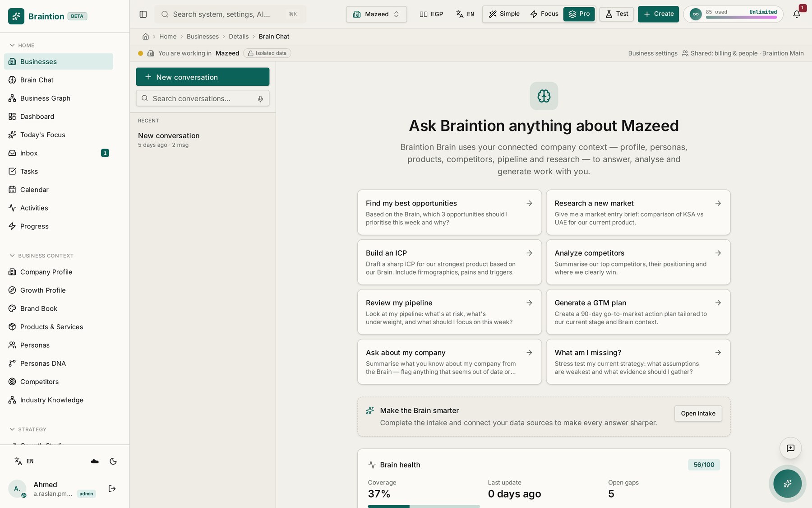
Task: Open Progress in sidebar
Action: point(59,226)
